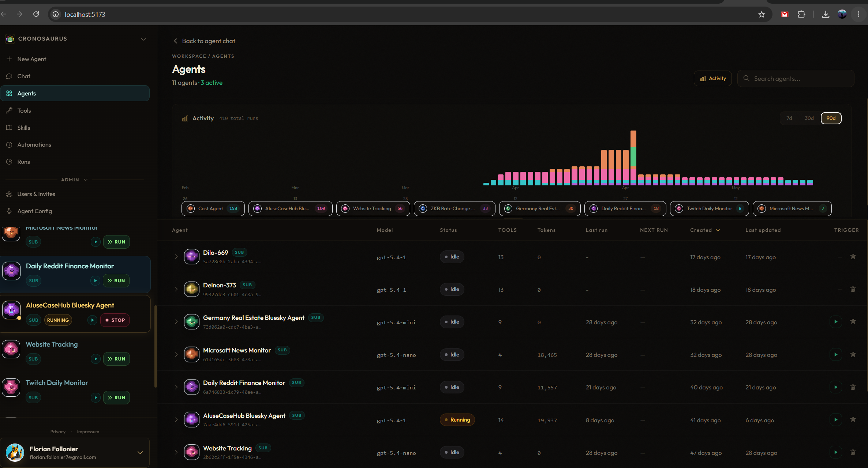Open Runs page in sidebar
Screen dimensions: 868x468
pyautogui.click(x=75, y=162)
